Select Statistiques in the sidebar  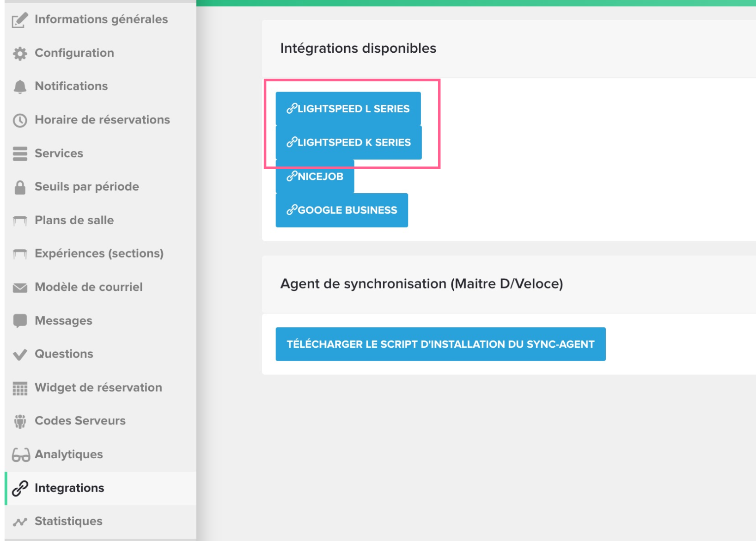click(x=68, y=521)
